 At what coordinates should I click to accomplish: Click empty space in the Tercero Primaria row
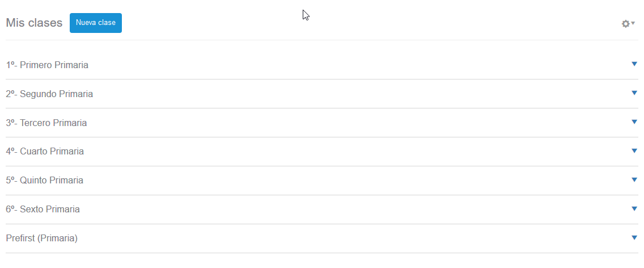point(340,123)
